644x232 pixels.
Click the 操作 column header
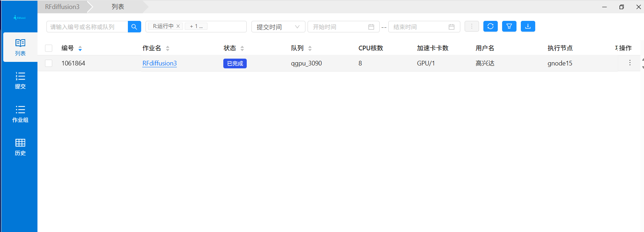[625, 48]
